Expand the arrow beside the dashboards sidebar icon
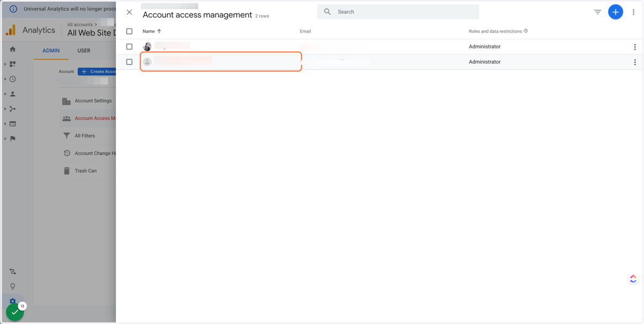 pos(5,64)
